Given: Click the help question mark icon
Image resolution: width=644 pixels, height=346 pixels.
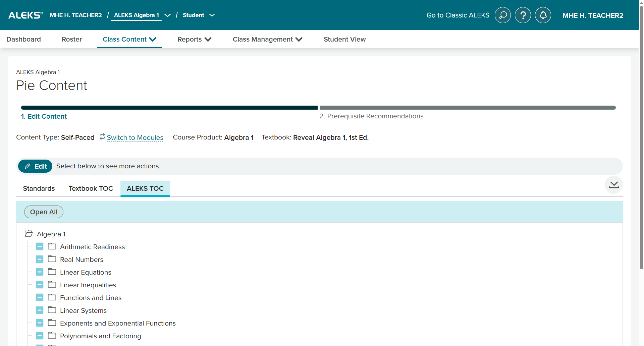Looking at the screenshot, I should 523,15.
